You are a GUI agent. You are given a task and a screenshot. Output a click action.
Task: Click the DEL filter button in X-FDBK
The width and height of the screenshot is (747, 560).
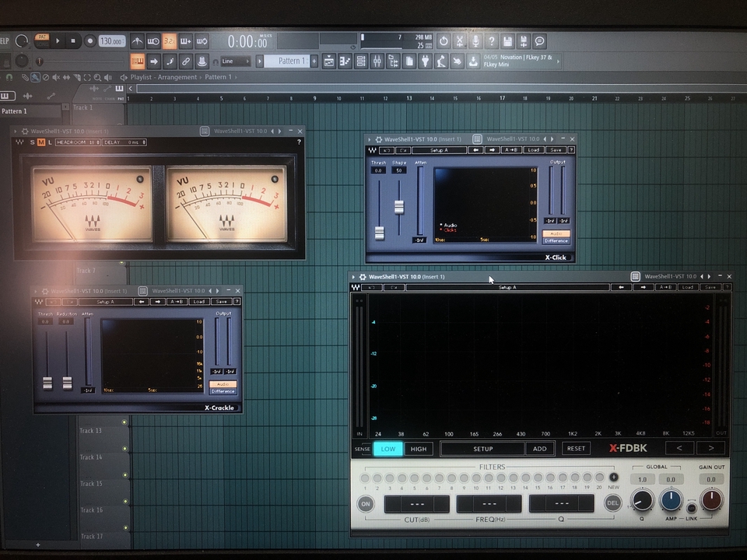coord(613,503)
